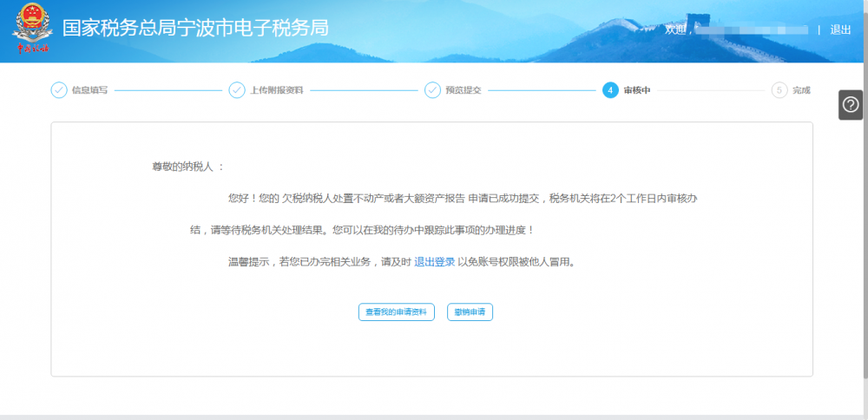Click the 国家税务总局宁波市电子税务局 title

pyautogui.click(x=195, y=28)
